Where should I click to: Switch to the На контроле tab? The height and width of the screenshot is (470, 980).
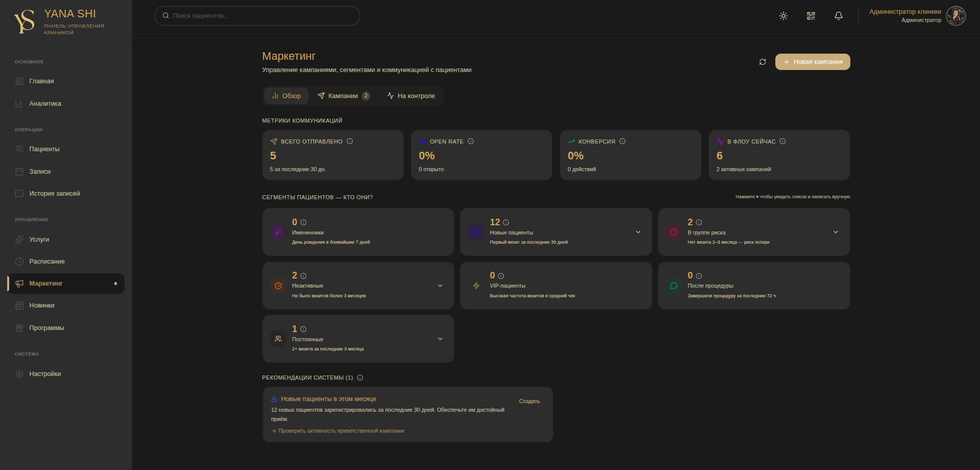(411, 96)
